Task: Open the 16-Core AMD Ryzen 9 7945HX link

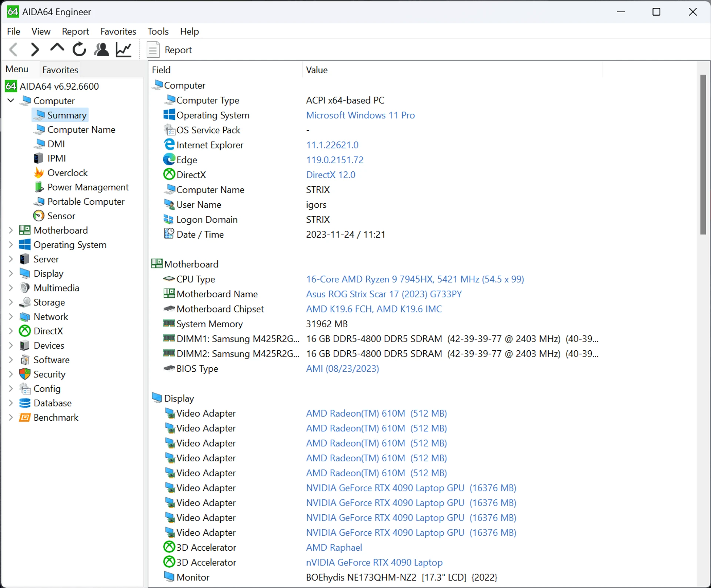Action: point(415,279)
